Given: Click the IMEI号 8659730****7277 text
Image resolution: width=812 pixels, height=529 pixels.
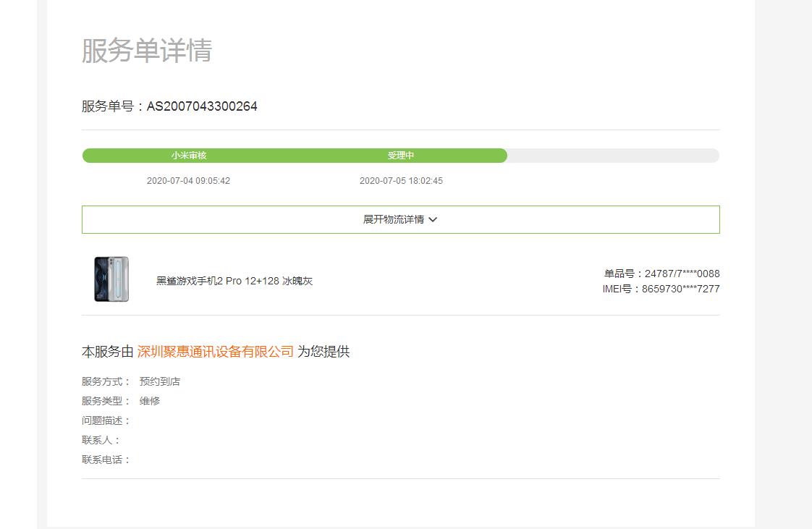Looking at the screenshot, I should 661,289.
